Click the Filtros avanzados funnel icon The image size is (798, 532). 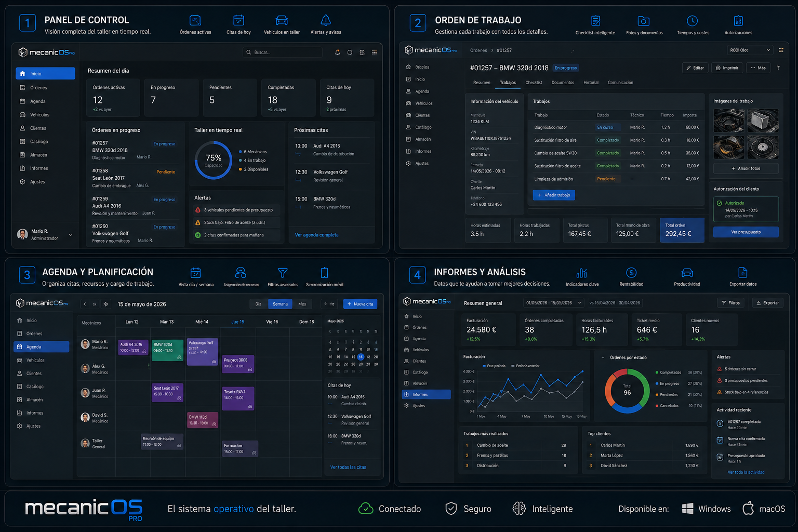[283, 273]
